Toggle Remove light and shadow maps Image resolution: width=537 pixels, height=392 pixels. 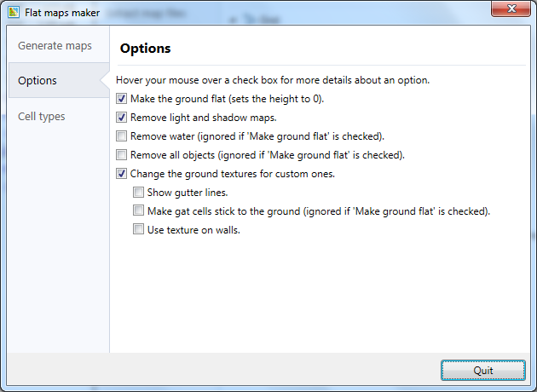(x=121, y=118)
